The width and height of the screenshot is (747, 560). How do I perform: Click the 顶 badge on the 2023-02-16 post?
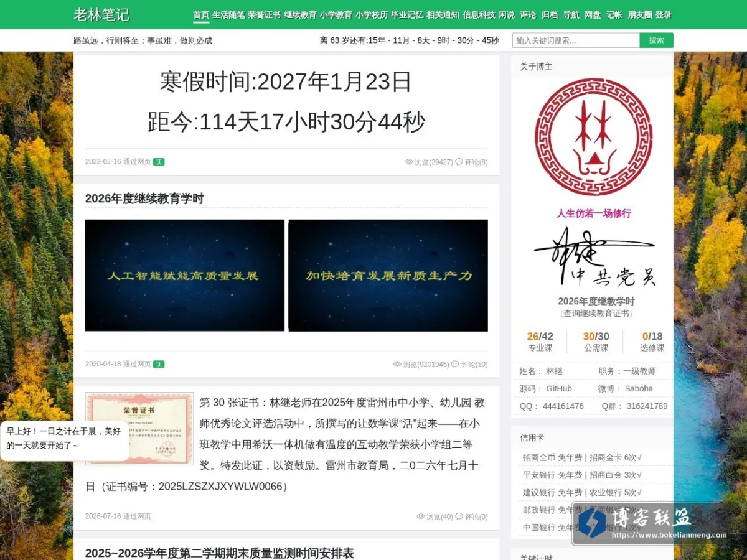tap(159, 162)
